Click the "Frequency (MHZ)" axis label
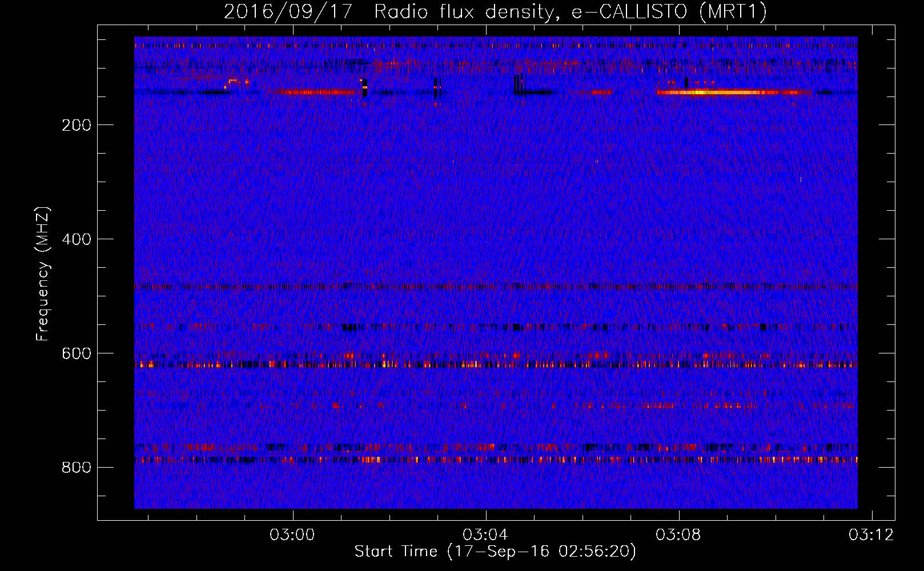Viewport: 924px width, 571px height. tap(43, 274)
